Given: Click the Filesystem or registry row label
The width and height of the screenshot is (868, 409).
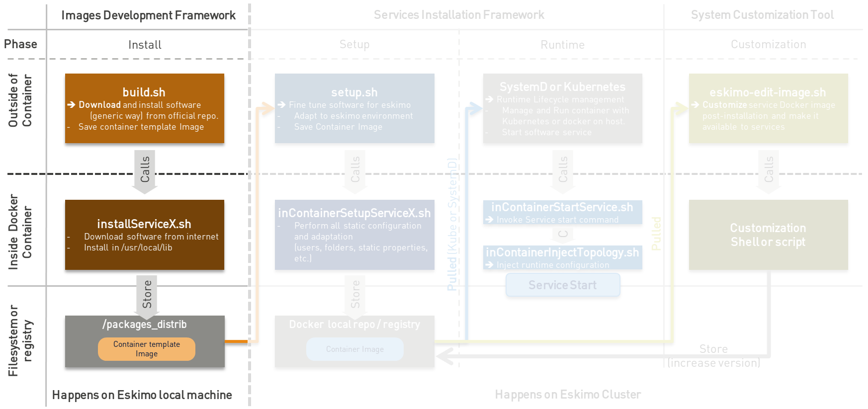Looking at the screenshot, I should coord(20,340).
